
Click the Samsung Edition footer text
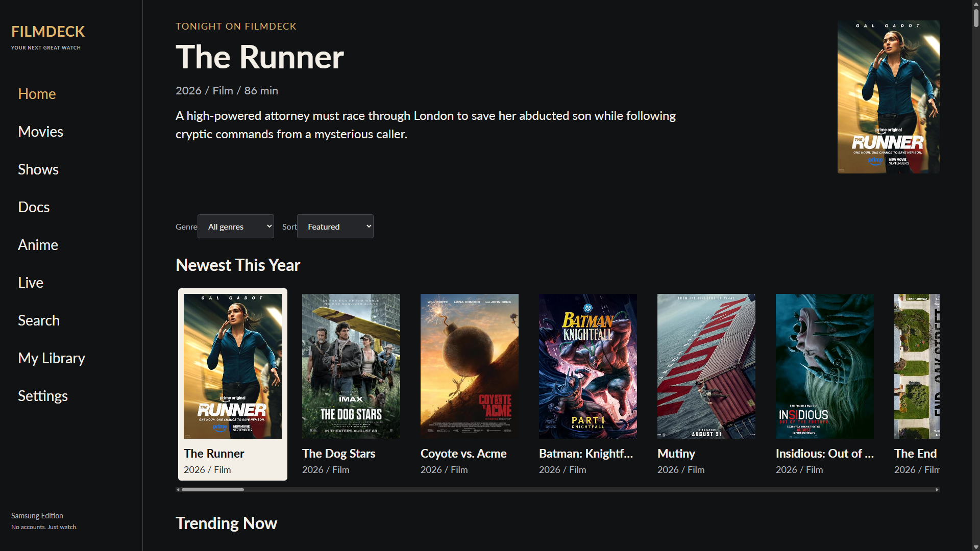coord(37,516)
